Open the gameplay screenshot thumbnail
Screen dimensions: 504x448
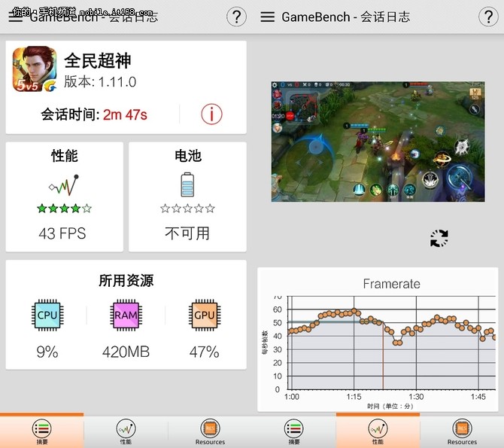(x=378, y=142)
